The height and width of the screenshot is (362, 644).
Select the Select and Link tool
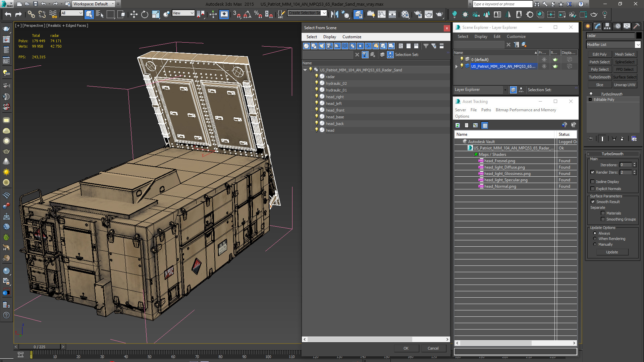click(x=31, y=14)
